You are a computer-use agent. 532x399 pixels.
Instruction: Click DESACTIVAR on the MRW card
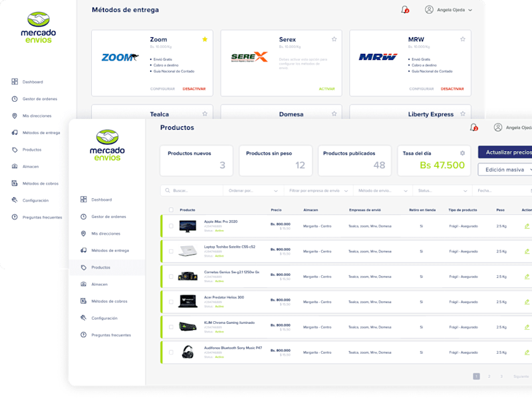coord(452,89)
